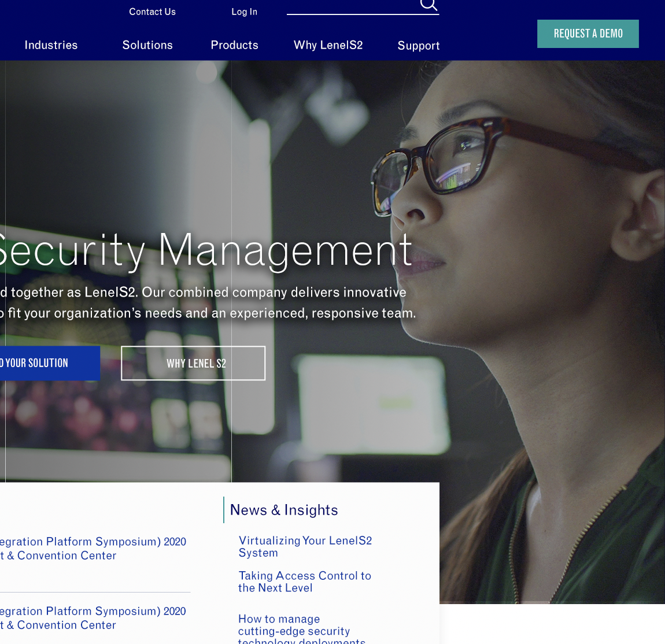
Task: Click the blue Your Solution button
Action: tap(50, 364)
